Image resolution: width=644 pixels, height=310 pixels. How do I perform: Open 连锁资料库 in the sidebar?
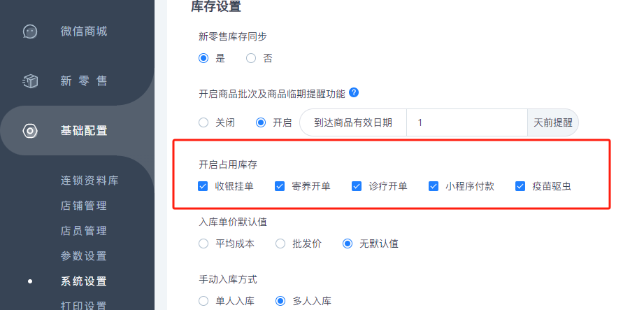tap(90, 181)
